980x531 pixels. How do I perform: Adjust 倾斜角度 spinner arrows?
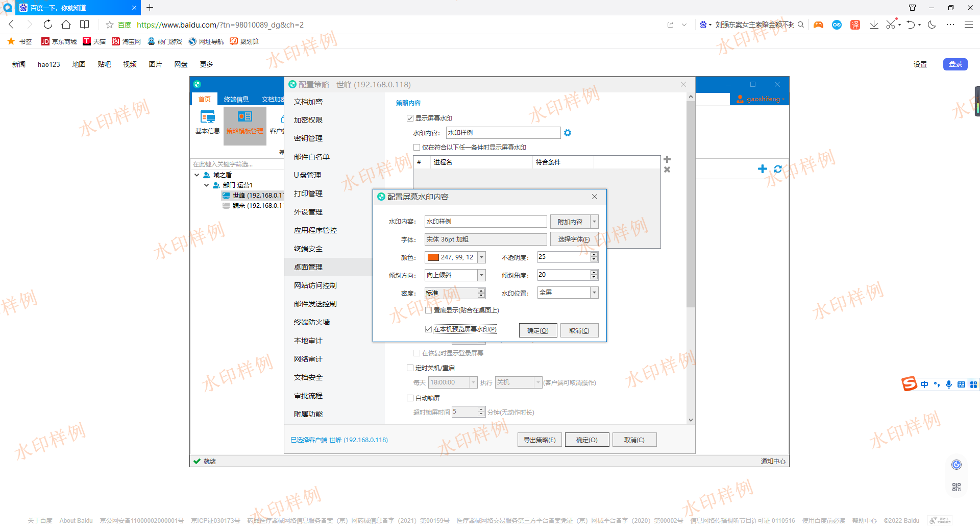(594, 275)
